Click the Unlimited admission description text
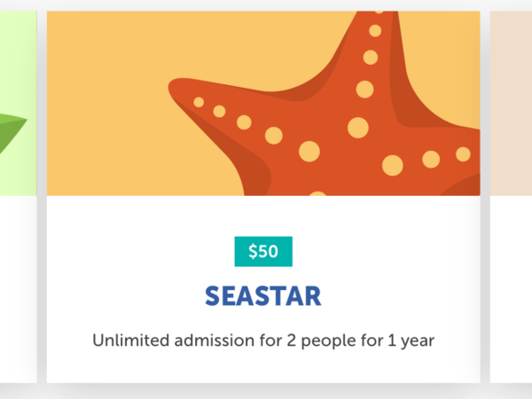The width and height of the screenshot is (532, 399). [x=263, y=340]
